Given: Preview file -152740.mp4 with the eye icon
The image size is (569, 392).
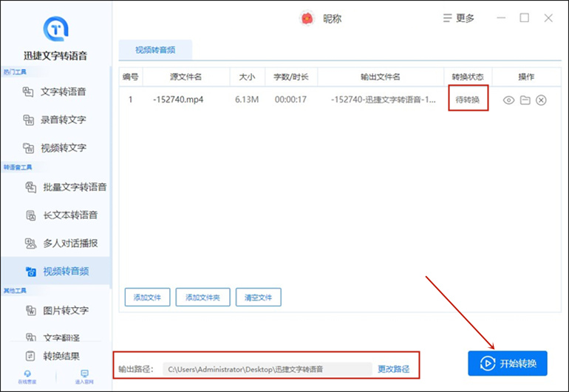Looking at the screenshot, I should click(x=508, y=100).
